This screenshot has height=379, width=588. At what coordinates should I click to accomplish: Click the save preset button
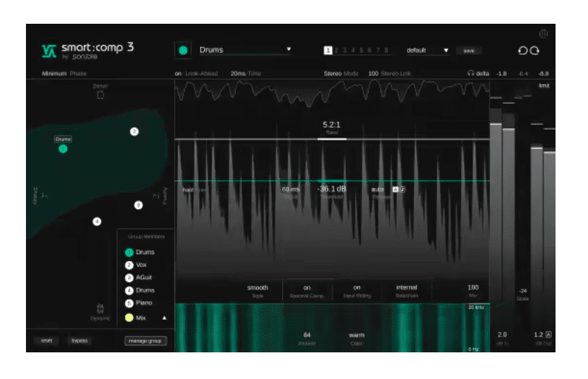[469, 50]
